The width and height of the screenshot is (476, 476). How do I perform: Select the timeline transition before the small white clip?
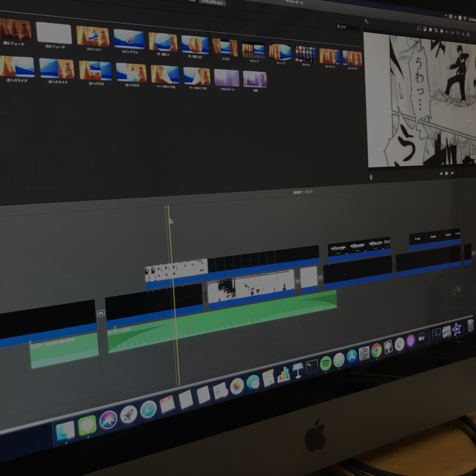(298, 281)
